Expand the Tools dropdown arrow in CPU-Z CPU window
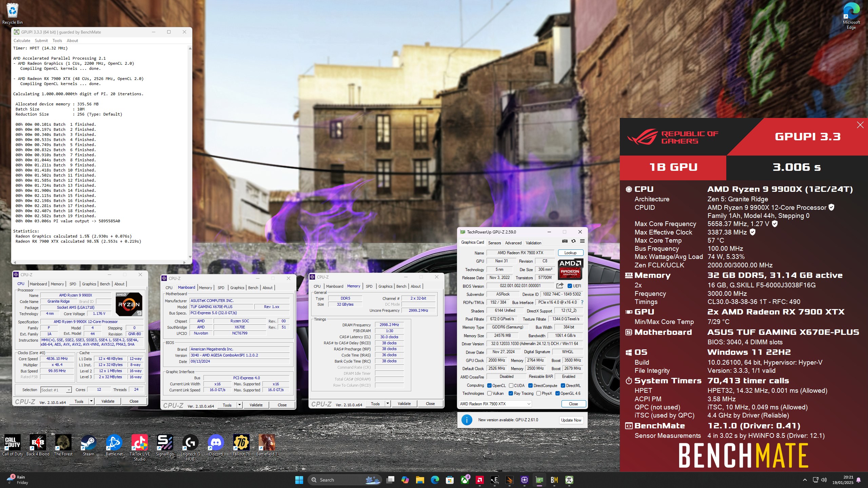This screenshot has width=868, height=488. 91,401
